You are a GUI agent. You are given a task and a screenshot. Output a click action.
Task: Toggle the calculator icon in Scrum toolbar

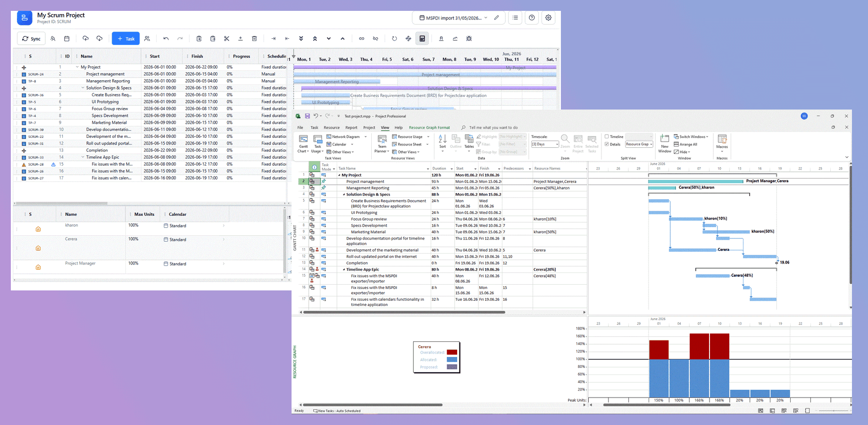click(422, 39)
